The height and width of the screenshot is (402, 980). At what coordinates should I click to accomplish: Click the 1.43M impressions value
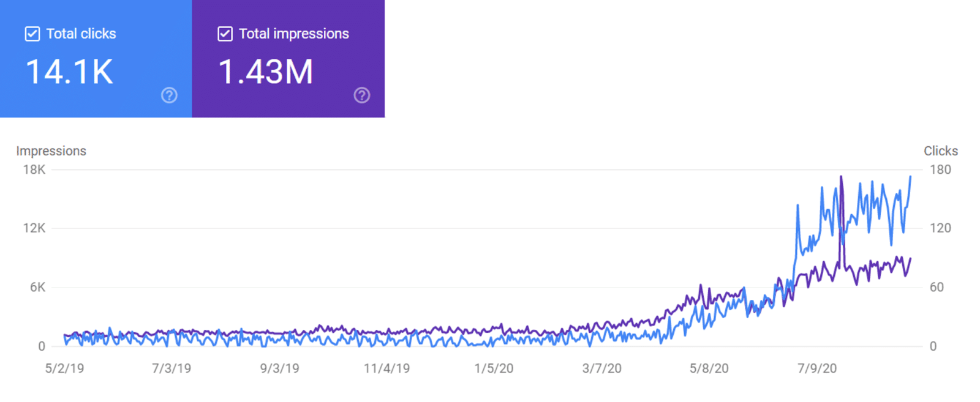click(x=265, y=72)
